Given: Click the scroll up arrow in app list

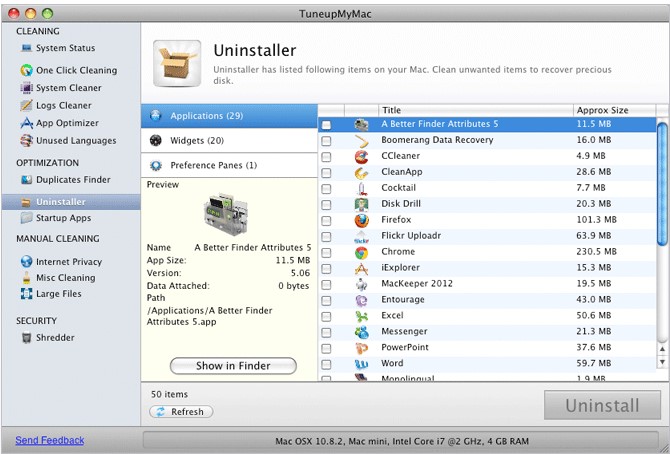Looking at the screenshot, I should pos(662,349).
